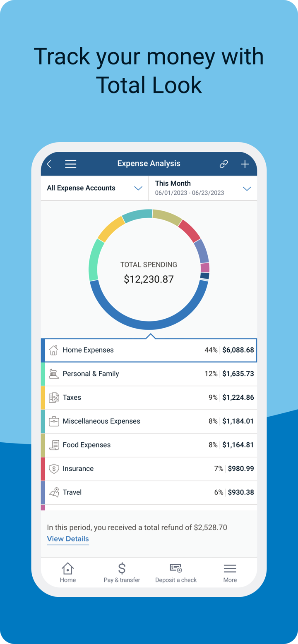Screen dimensions: 298x644
Task: Tap the plus icon to add
Action: [245, 164]
